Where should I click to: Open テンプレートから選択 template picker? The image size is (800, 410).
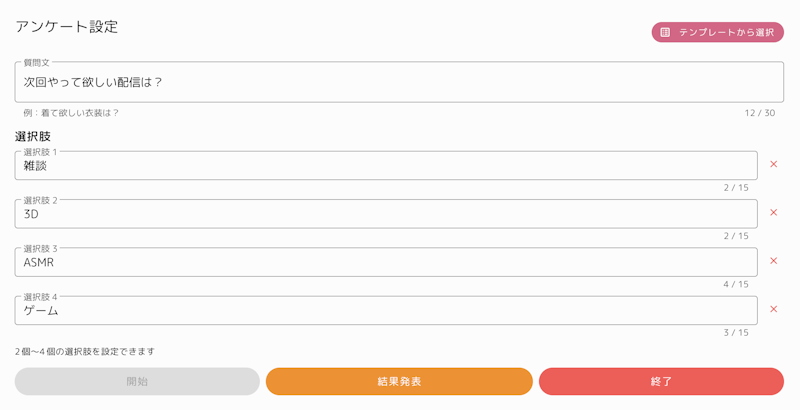(717, 32)
